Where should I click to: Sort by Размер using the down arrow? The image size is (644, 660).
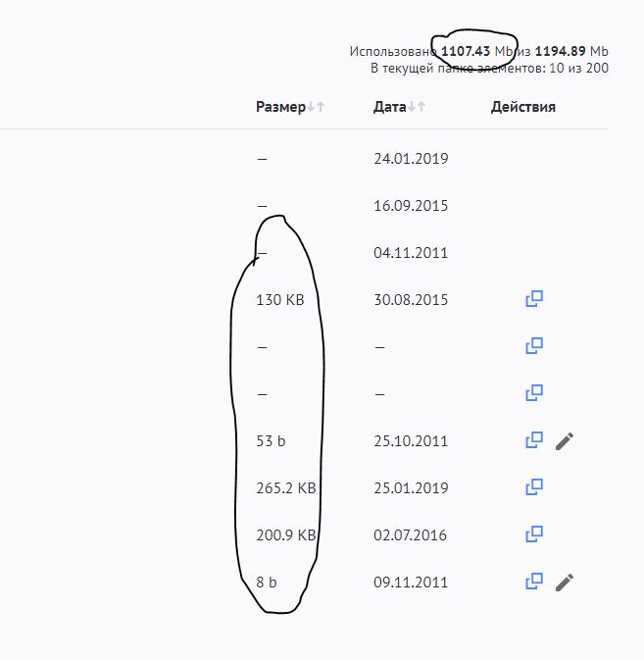[311, 108]
